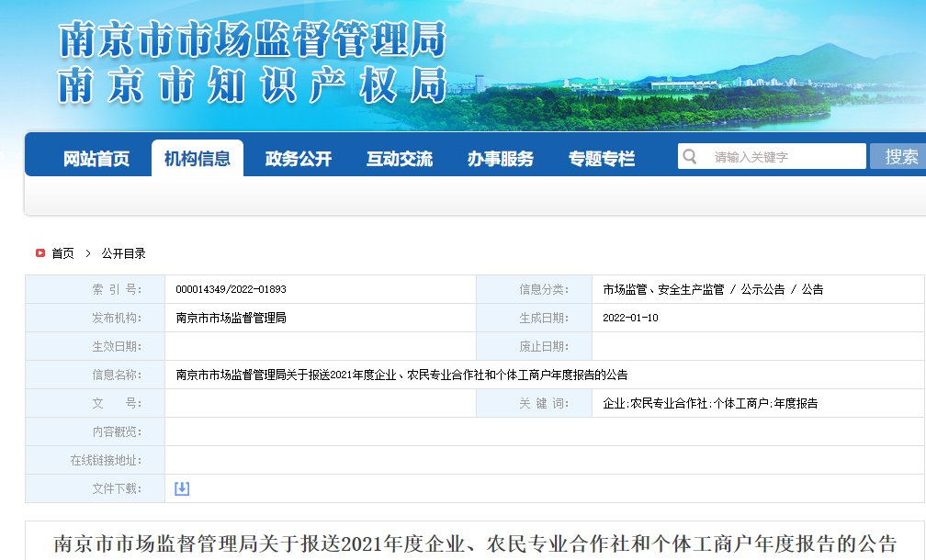Click the generation date 2022-01-10
This screenshot has height=560, width=926.
(x=630, y=318)
